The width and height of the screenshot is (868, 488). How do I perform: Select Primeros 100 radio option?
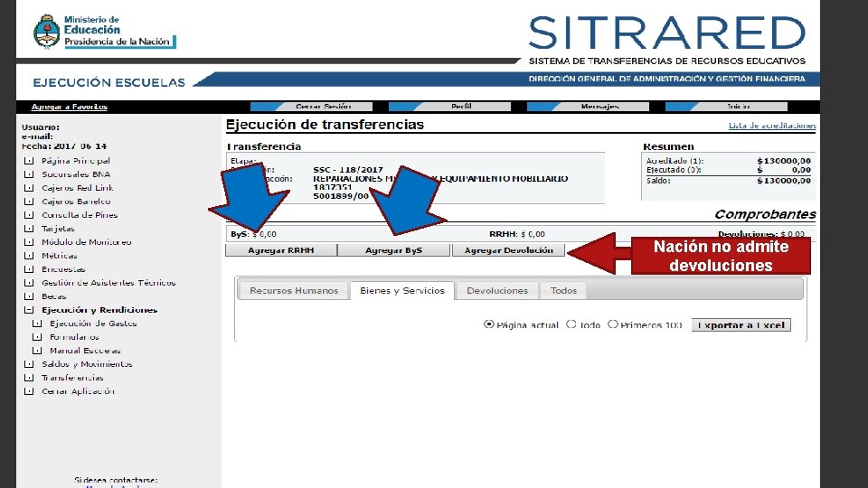tap(612, 324)
